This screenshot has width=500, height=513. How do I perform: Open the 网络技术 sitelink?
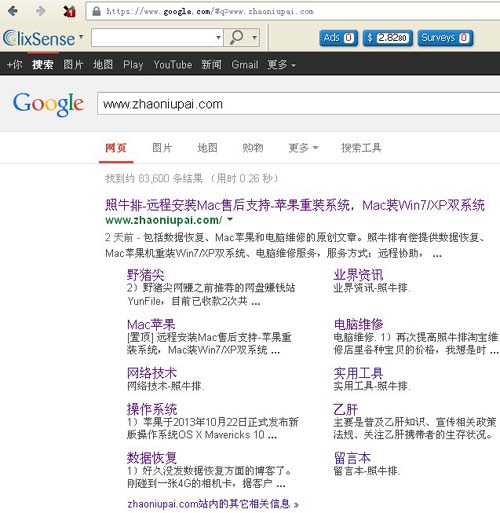click(x=152, y=373)
